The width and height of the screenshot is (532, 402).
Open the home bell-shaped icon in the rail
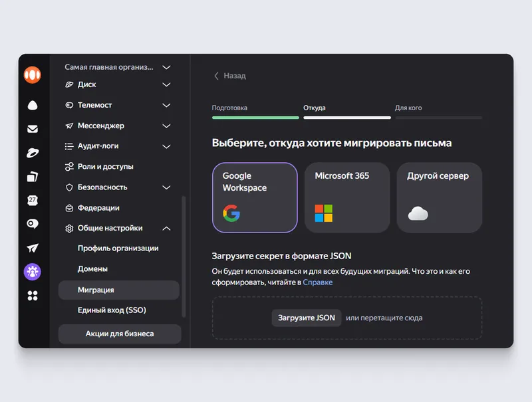pyautogui.click(x=33, y=106)
